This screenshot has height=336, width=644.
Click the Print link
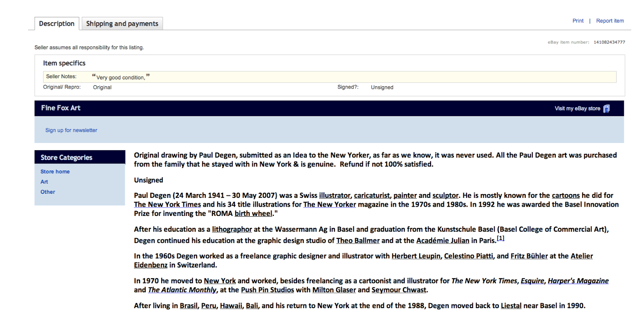(x=578, y=21)
